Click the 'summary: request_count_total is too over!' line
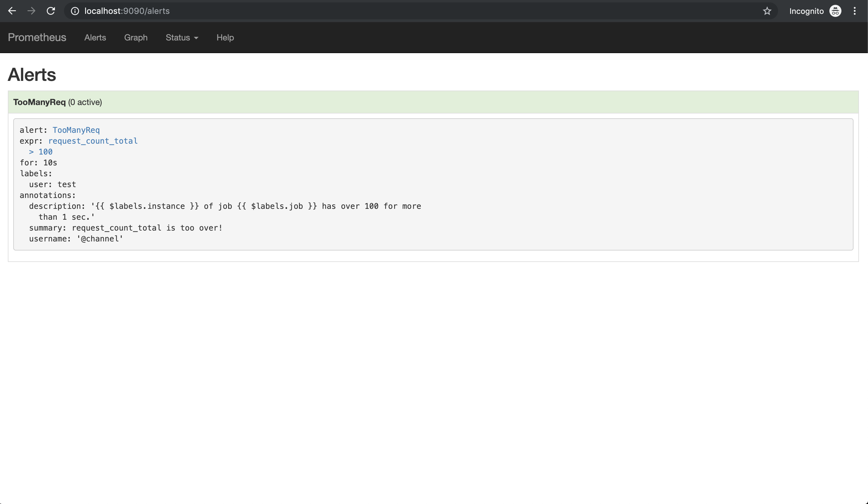Image resolution: width=868 pixels, height=504 pixels. 126,228
